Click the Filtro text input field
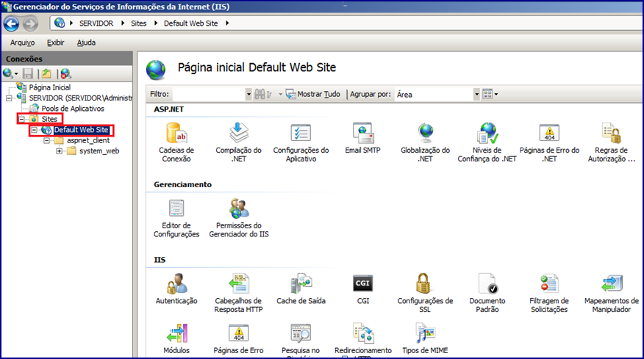644x359 pixels. [x=209, y=95]
